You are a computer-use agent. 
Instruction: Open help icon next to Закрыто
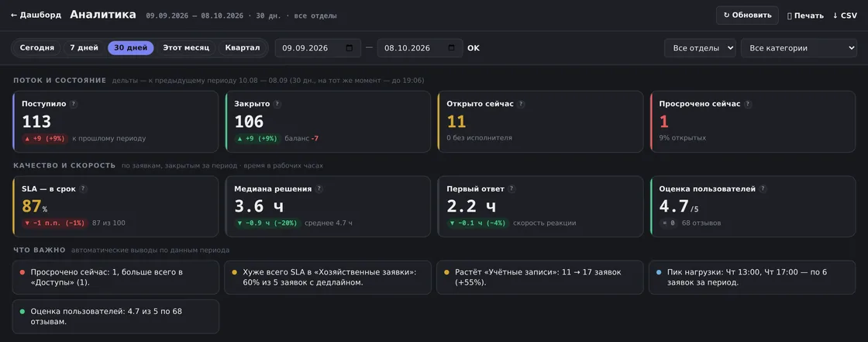(x=278, y=104)
